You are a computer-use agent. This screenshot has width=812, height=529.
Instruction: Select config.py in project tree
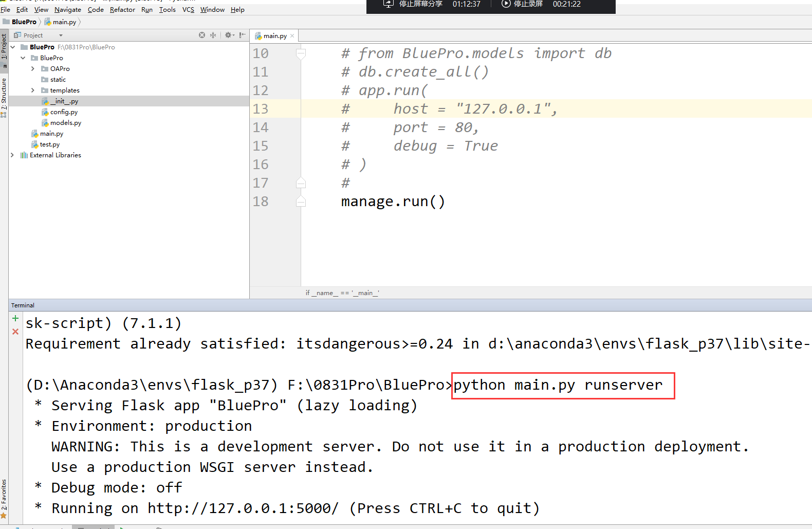pyautogui.click(x=60, y=112)
